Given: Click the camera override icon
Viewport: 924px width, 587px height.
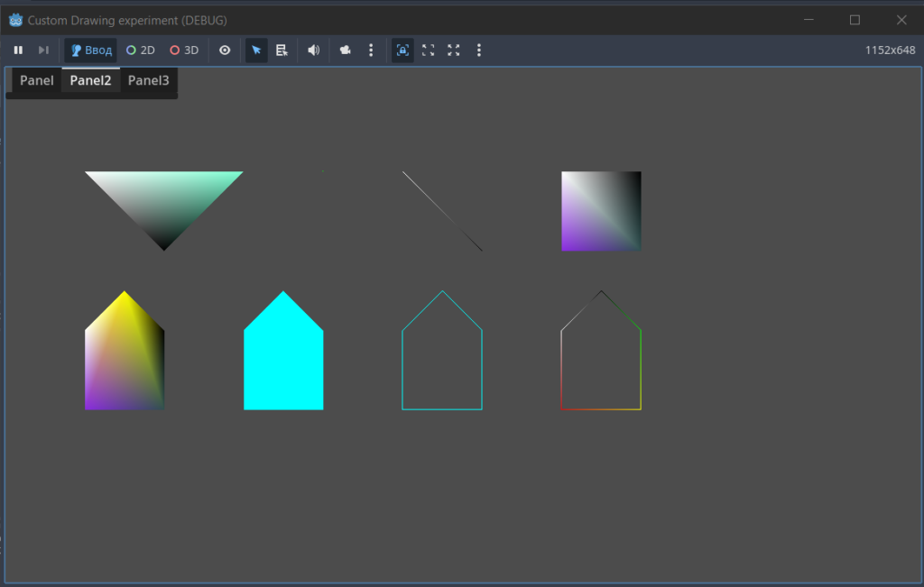Looking at the screenshot, I should [x=346, y=50].
